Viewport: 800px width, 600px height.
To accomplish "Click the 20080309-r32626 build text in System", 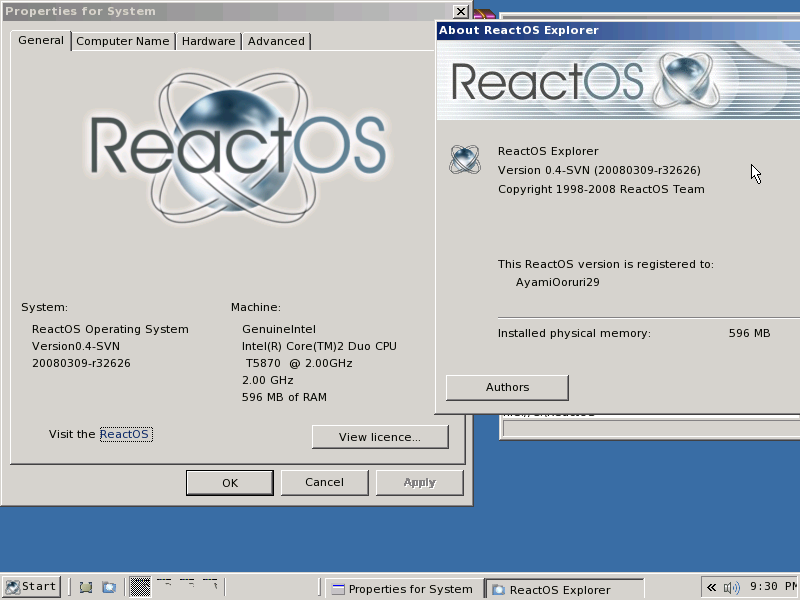I will (x=81, y=363).
